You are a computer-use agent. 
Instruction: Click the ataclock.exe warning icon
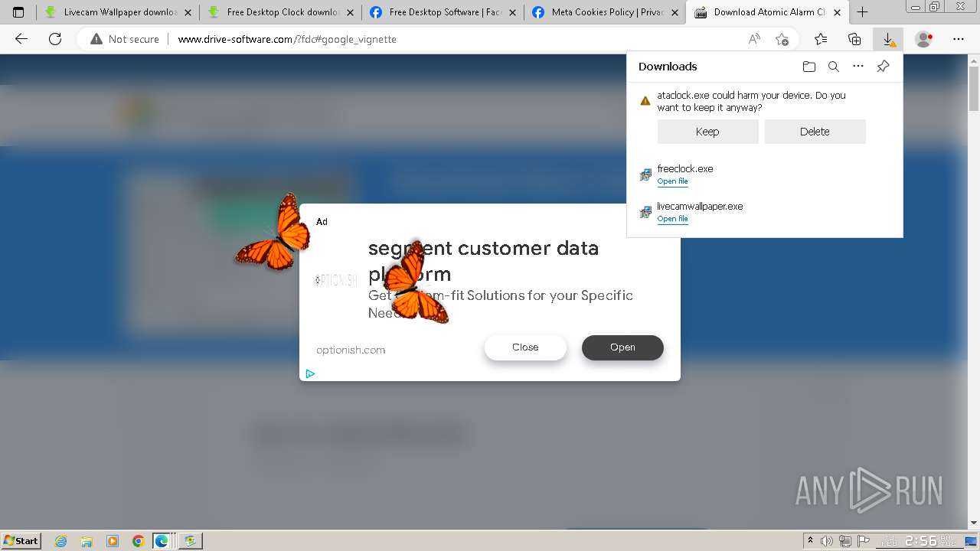click(x=645, y=101)
